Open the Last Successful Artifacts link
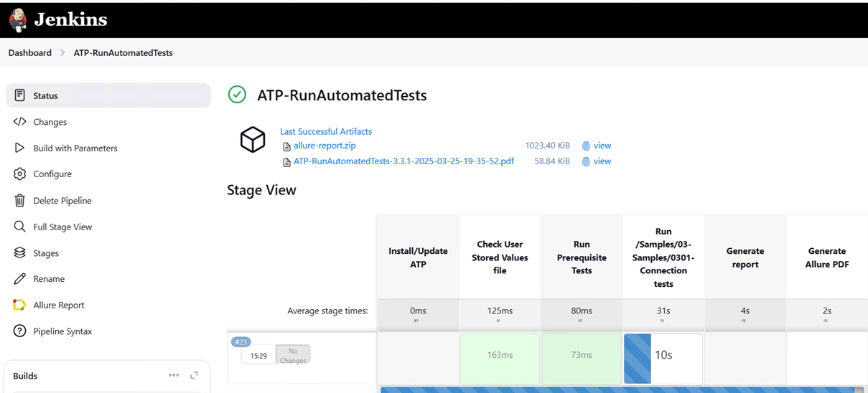The image size is (868, 393). click(326, 131)
